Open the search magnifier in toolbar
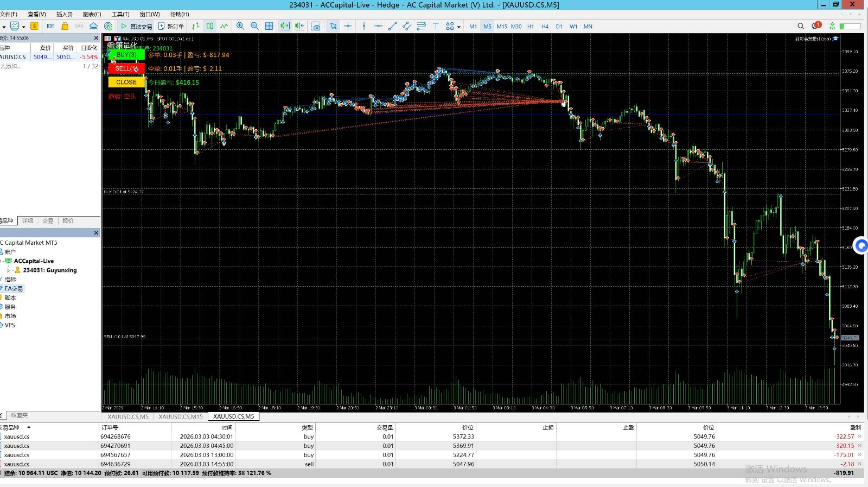 (801, 26)
